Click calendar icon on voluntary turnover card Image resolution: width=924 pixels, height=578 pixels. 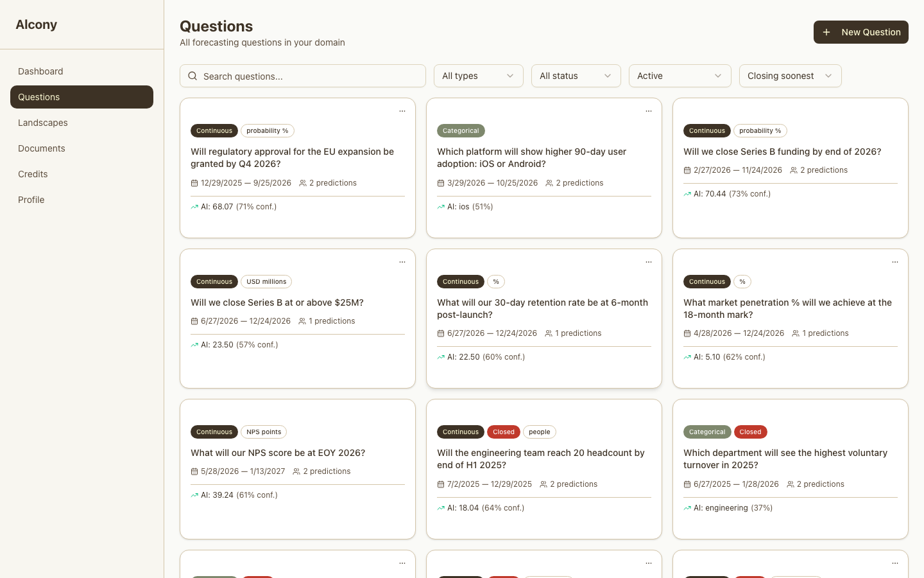click(687, 484)
